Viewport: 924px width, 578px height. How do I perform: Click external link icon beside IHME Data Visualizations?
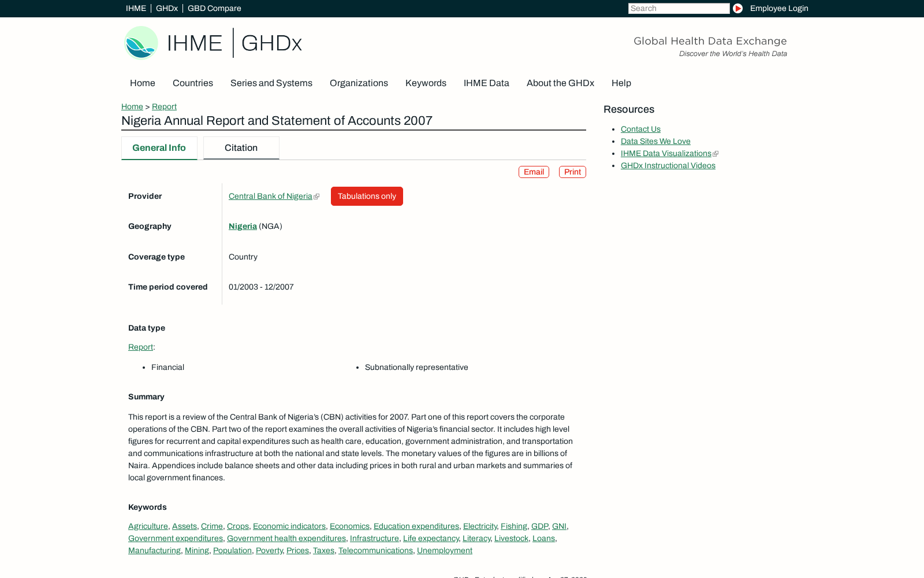716,154
